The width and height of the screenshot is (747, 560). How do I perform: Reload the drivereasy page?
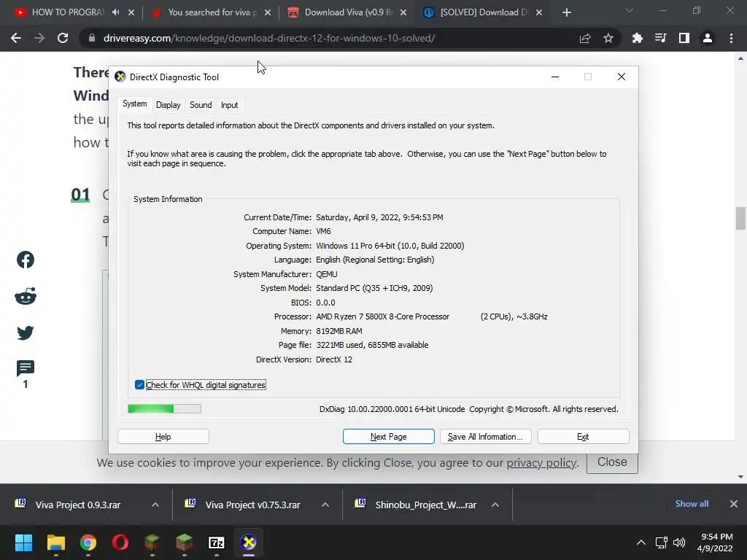click(63, 38)
